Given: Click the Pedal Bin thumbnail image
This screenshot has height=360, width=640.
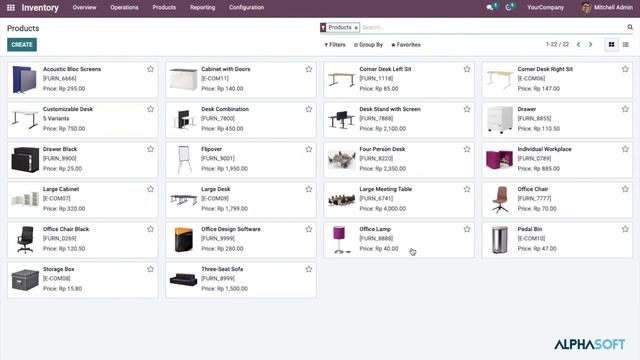Looking at the screenshot, I should click(x=500, y=240).
